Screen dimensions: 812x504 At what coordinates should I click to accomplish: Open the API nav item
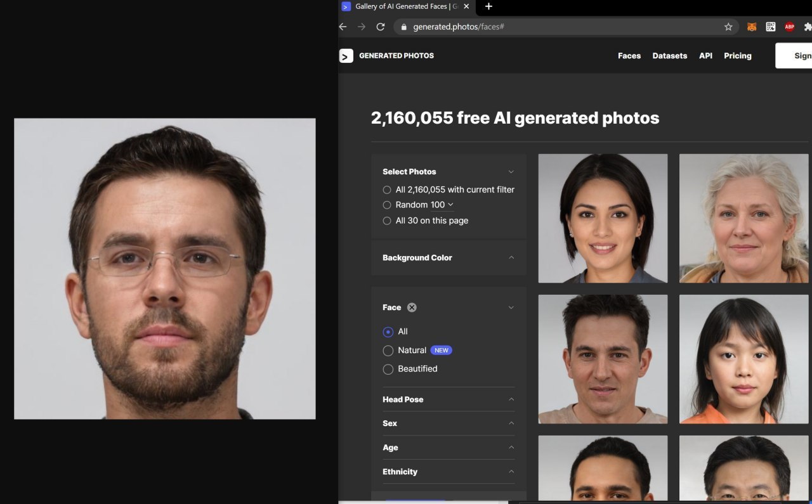(705, 56)
